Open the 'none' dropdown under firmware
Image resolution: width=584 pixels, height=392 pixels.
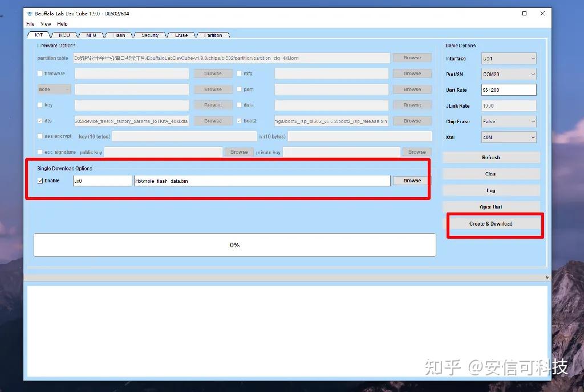coord(54,89)
